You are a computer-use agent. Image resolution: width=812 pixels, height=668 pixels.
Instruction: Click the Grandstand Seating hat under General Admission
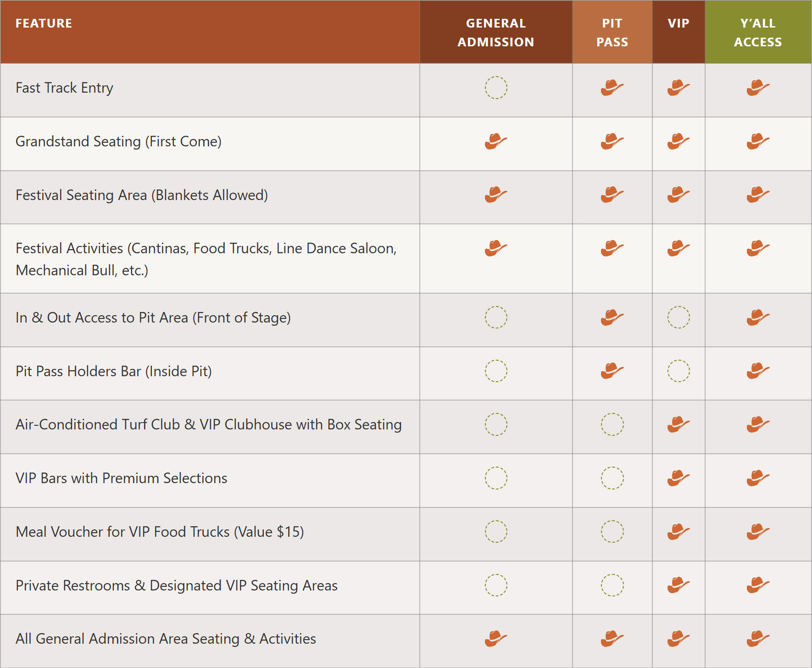pyautogui.click(x=496, y=141)
